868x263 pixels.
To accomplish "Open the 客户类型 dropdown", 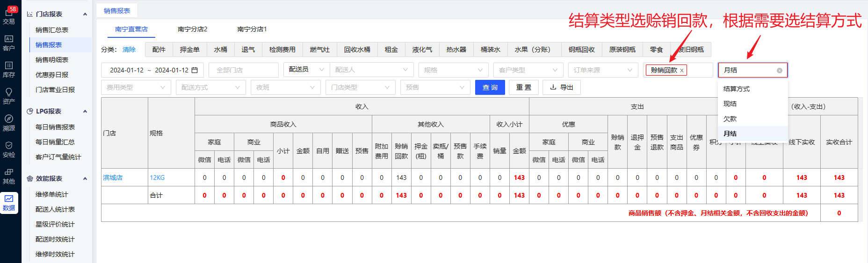I will 528,70.
